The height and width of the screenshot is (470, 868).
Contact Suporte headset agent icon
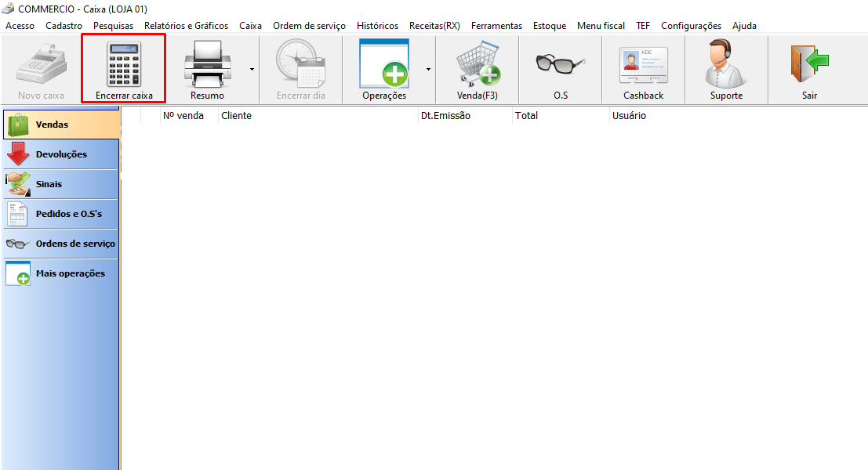click(726, 63)
